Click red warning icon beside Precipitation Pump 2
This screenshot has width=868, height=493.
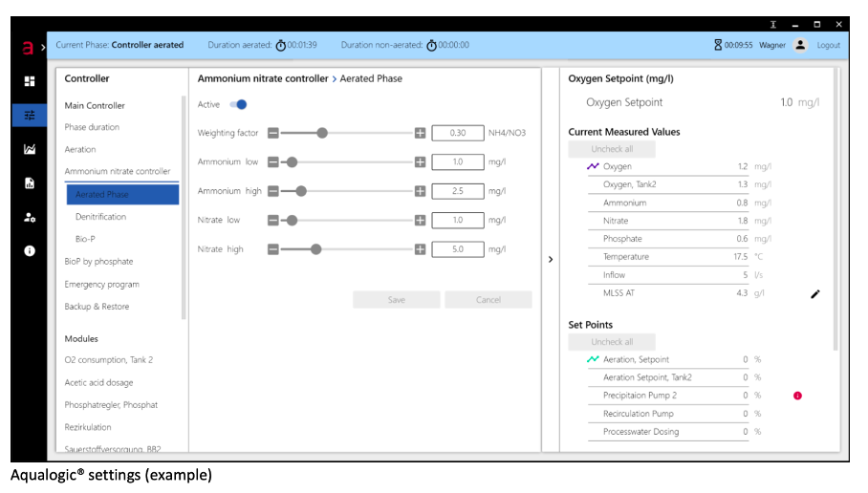point(797,396)
